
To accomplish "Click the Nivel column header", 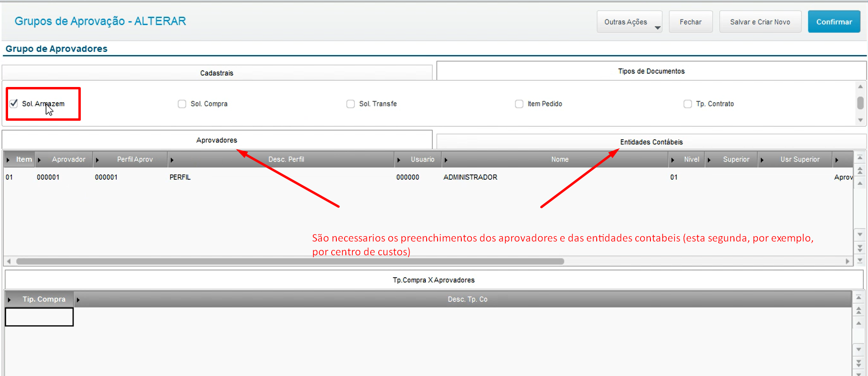I will click(687, 159).
